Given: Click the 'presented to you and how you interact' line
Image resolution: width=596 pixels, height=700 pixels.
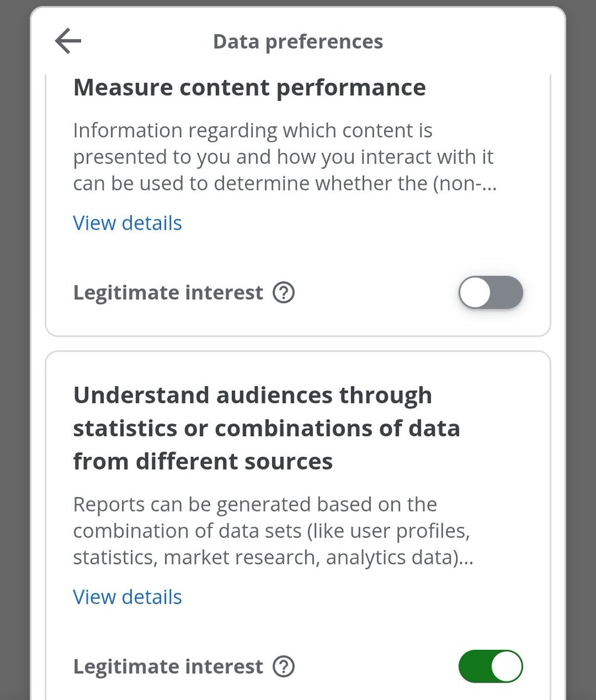Looking at the screenshot, I should (x=283, y=157).
